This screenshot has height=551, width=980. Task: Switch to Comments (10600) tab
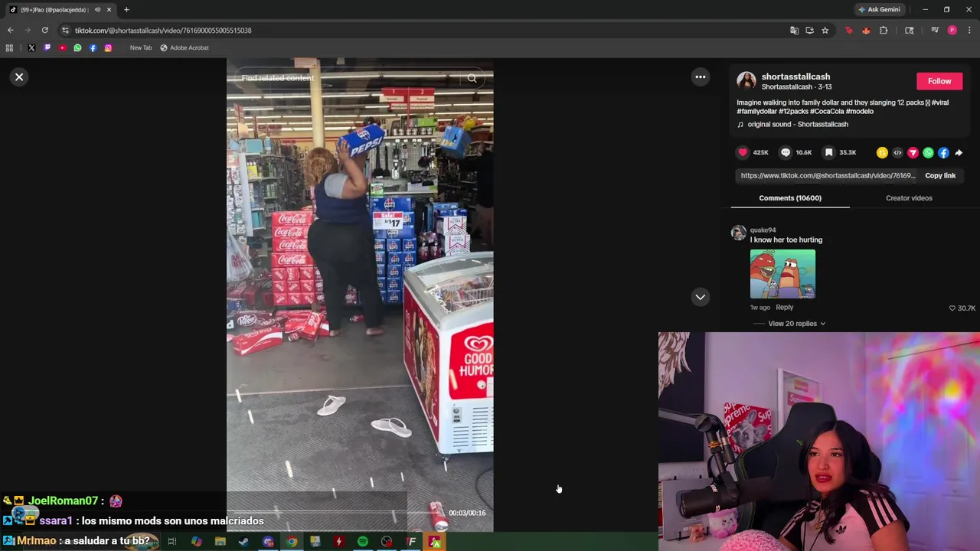tap(790, 198)
